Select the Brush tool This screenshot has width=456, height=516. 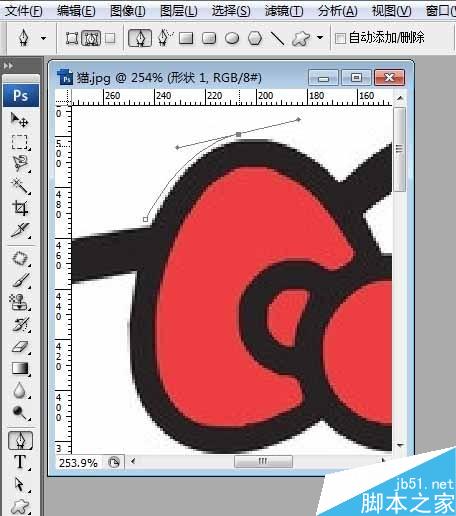[x=20, y=280]
